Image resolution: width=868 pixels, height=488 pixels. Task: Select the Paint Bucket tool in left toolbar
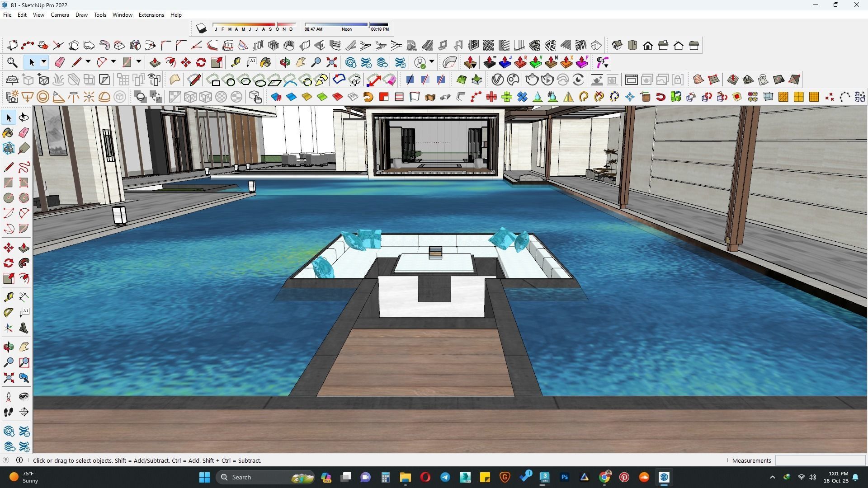[8, 133]
